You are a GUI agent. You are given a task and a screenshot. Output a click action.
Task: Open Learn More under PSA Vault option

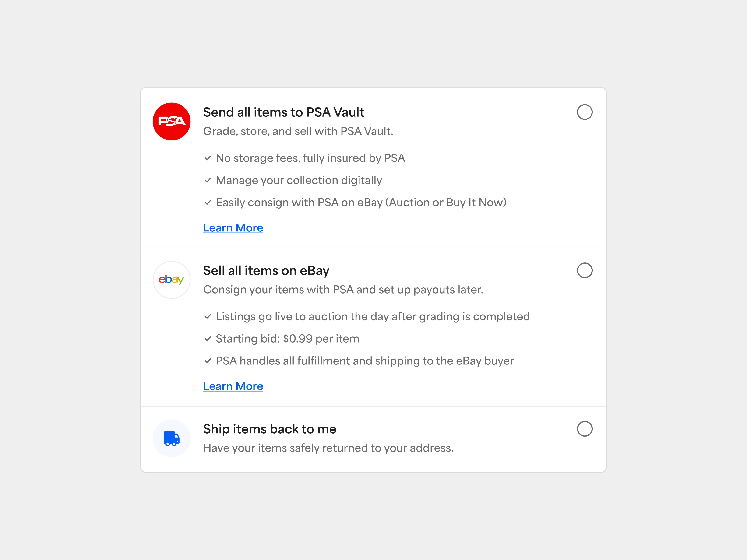[233, 228]
